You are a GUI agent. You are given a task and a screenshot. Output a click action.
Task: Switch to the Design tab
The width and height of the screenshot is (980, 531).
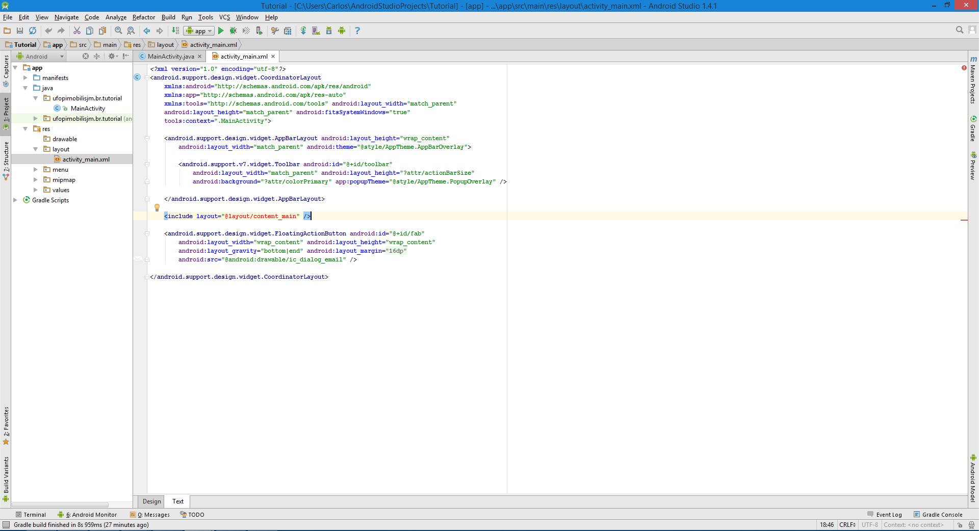pos(151,501)
